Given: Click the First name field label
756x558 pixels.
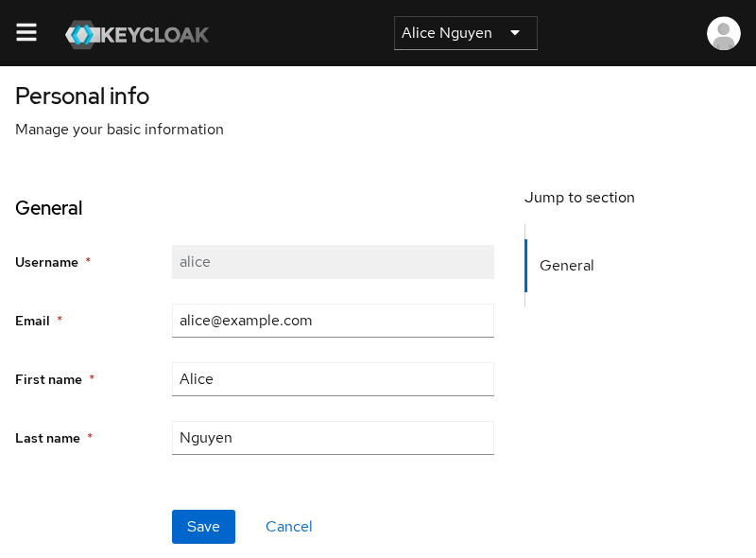Looking at the screenshot, I should (x=49, y=379).
